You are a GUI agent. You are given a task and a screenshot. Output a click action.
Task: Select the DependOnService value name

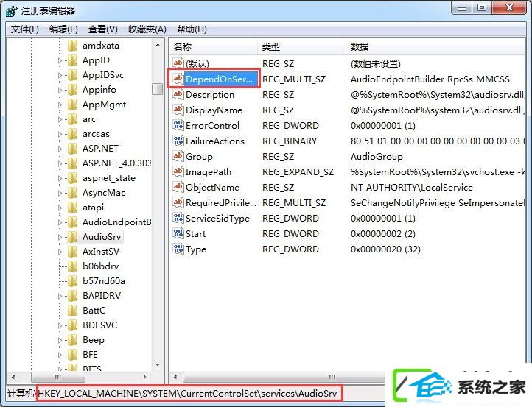tap(220, 79)
